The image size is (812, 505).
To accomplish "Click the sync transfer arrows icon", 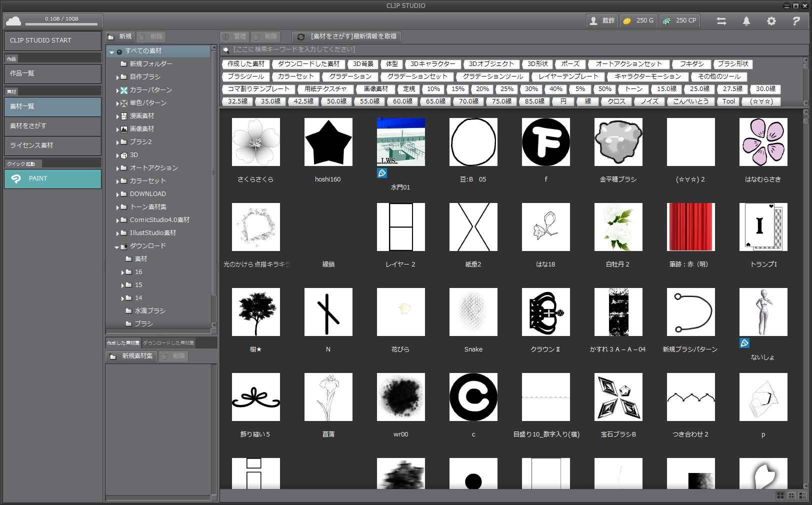I will point(721,21).
